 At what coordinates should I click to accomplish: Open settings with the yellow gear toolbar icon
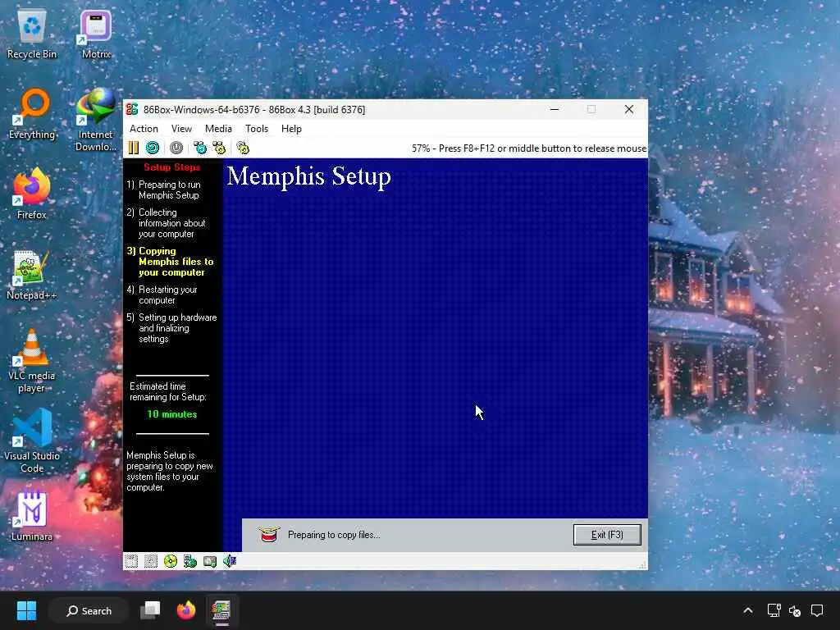click(x=243, y=148)
